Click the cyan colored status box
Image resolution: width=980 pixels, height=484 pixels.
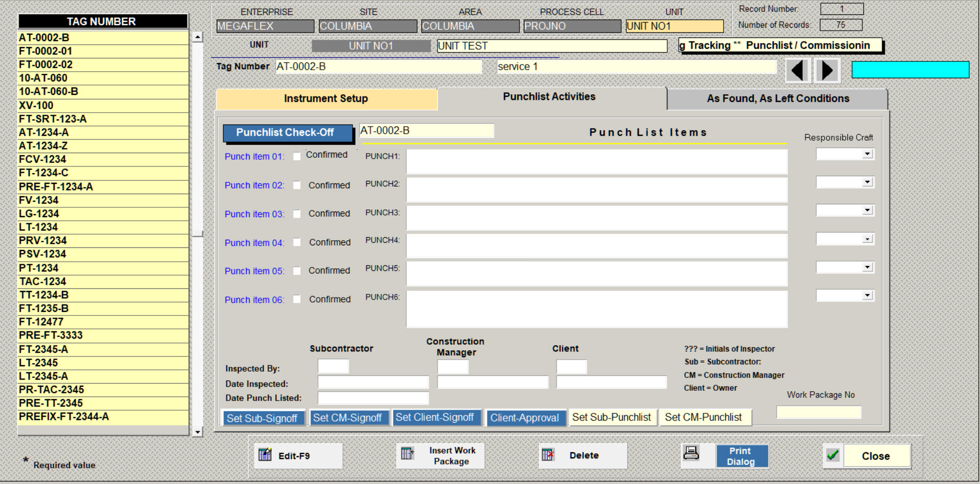[910, 70]
